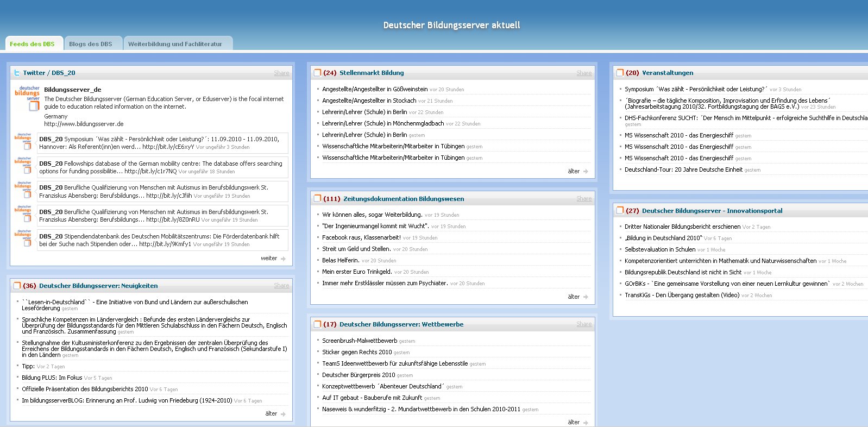868x427 pixels.
Task: Open the Screenbrush-Malwettbewerb entry
Action: click(x=359, y=341)
